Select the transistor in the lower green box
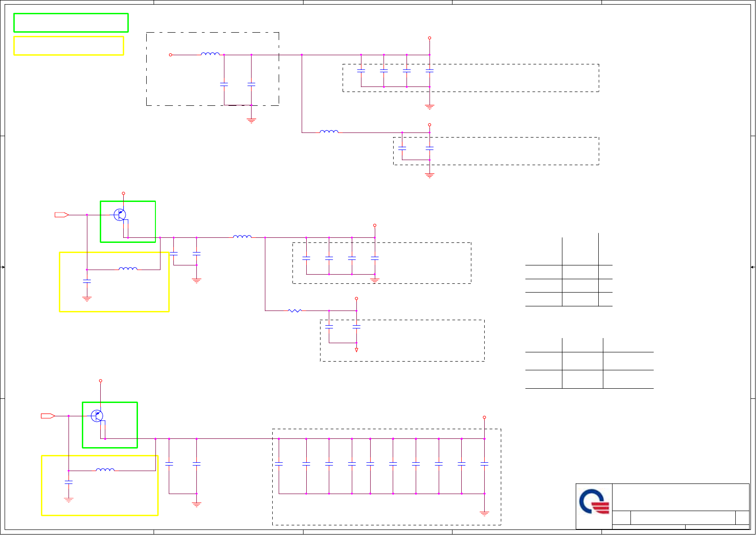The height and width of the screenshot is (535, 756). click(x=97, y=416)
